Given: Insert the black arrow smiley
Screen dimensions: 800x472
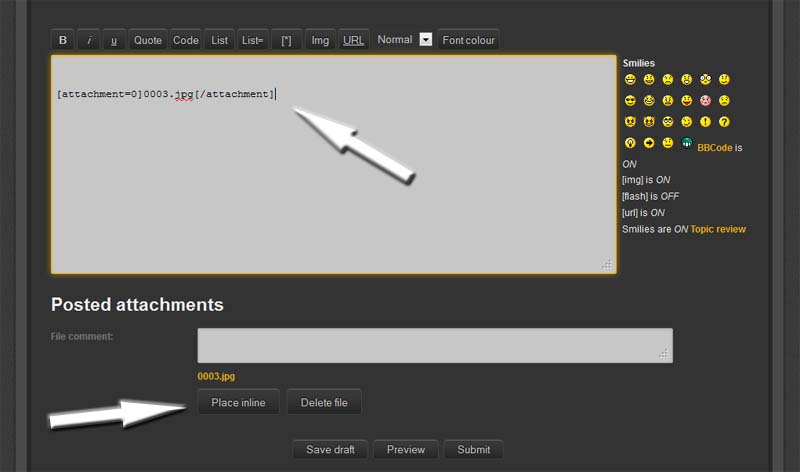Looking at the screenshot, I should coord(649,143).
